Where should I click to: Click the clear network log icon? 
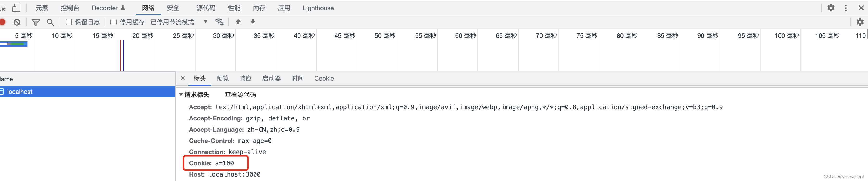click(x=17, y=22)
